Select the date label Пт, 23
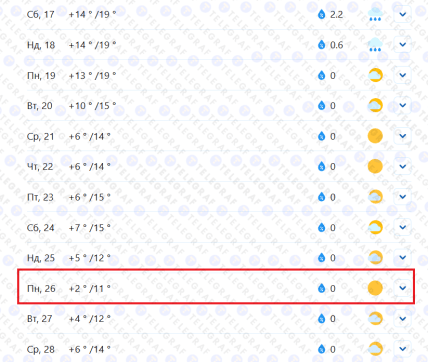This screenshot has width=428, height=362. coord(40,197)
